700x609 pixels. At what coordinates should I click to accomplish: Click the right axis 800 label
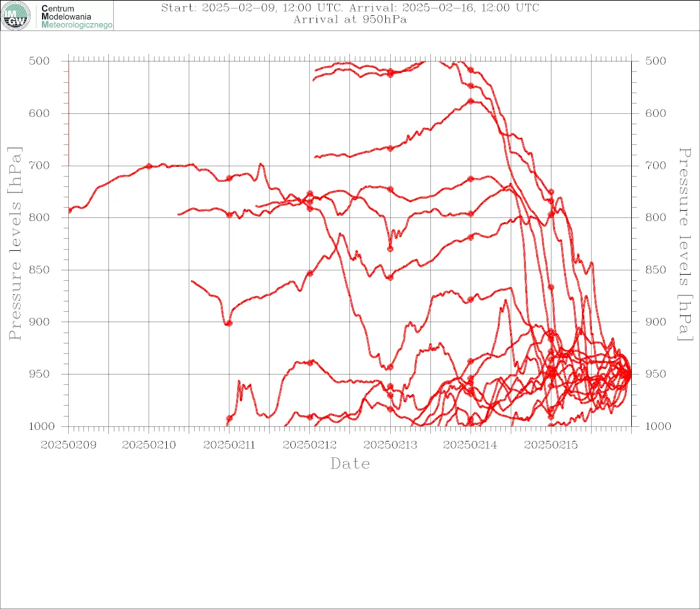click(x=656, y=217)
